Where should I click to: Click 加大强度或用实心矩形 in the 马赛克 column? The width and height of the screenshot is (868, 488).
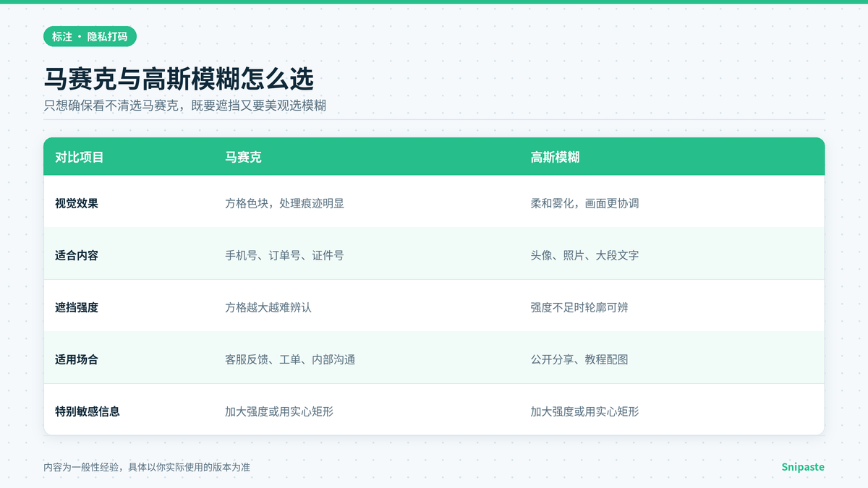(x=279, y=411)
